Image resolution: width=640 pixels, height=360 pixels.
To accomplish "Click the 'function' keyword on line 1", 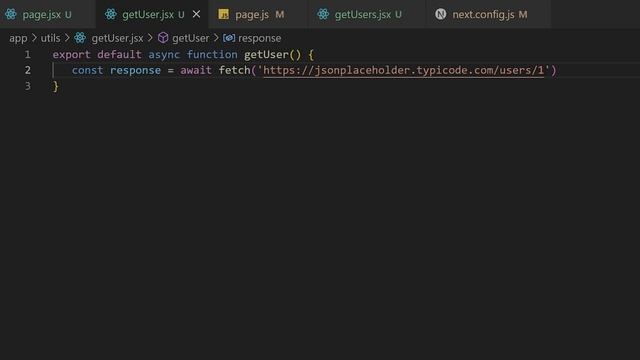I will [212, 55].
